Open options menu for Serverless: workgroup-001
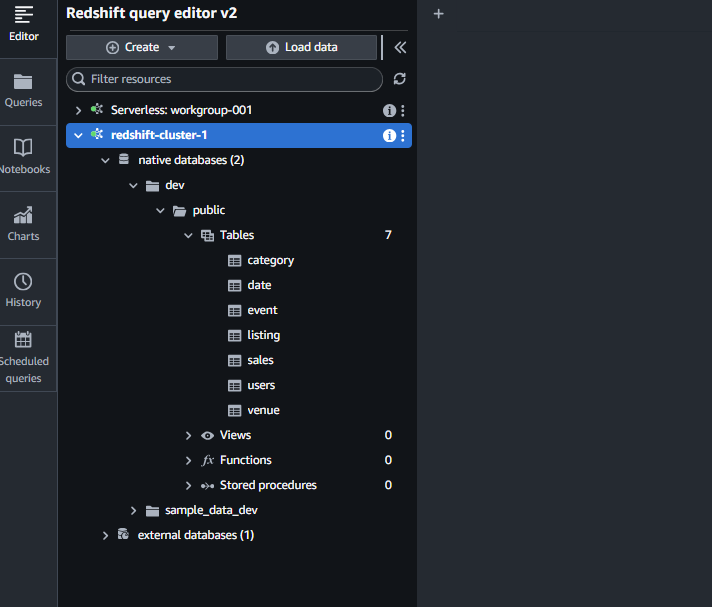 403,110
